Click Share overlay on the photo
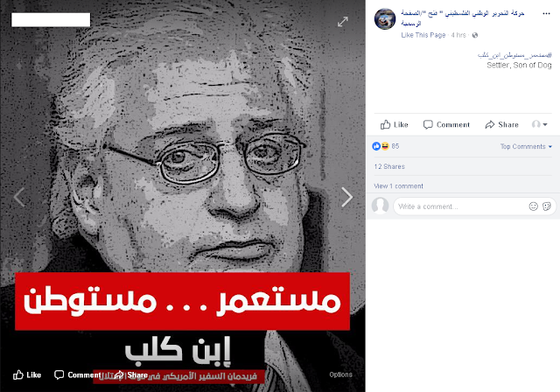Screen dimensions: 560x392 (x=130, y=374)
